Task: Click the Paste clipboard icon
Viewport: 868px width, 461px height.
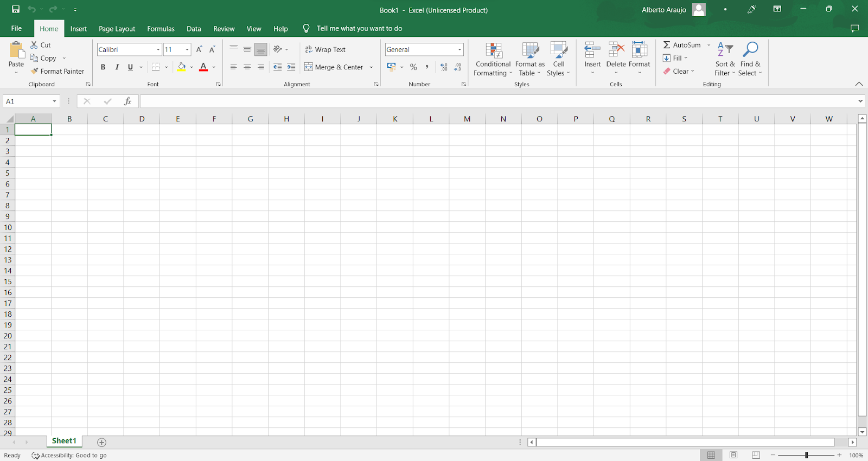Action: (x=17, y=50)
